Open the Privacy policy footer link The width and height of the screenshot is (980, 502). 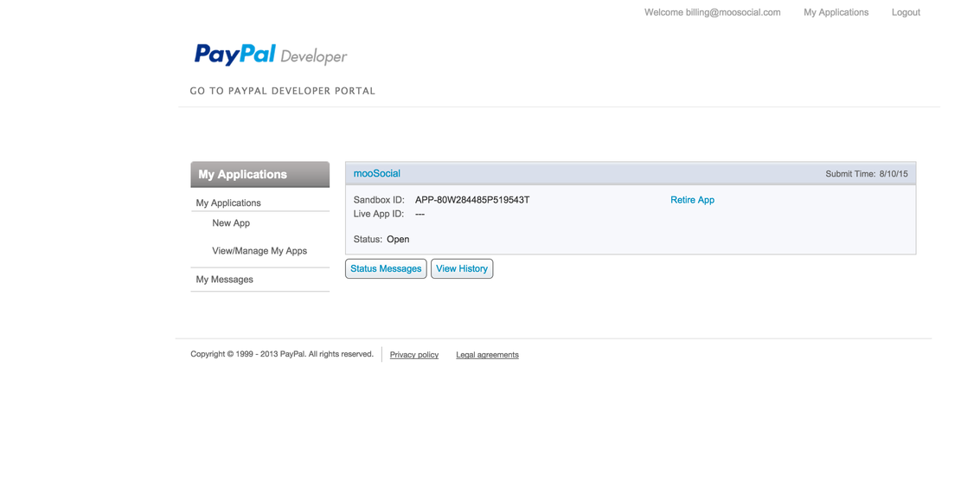[x=414, y=355]
